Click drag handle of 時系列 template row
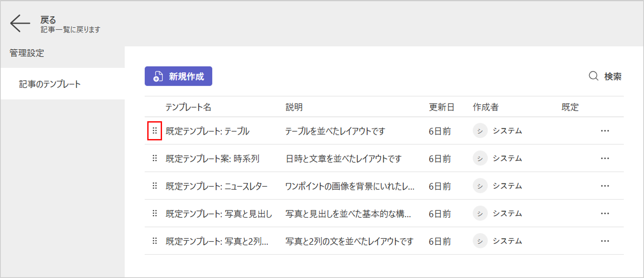This screenshot has width=644, height=278. click(x=155, y=158)
